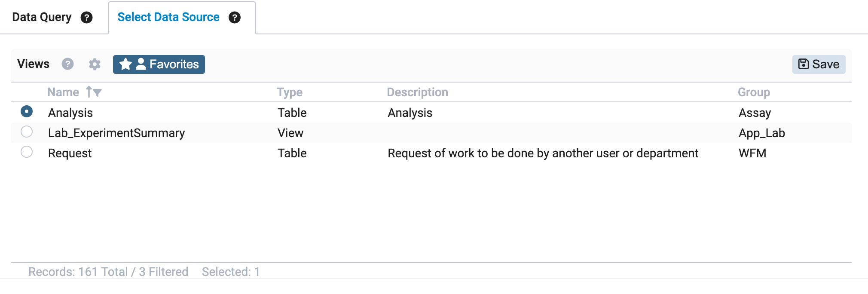Switch to the Data Query tab
The image size is (868, 294).
[42, 17]
